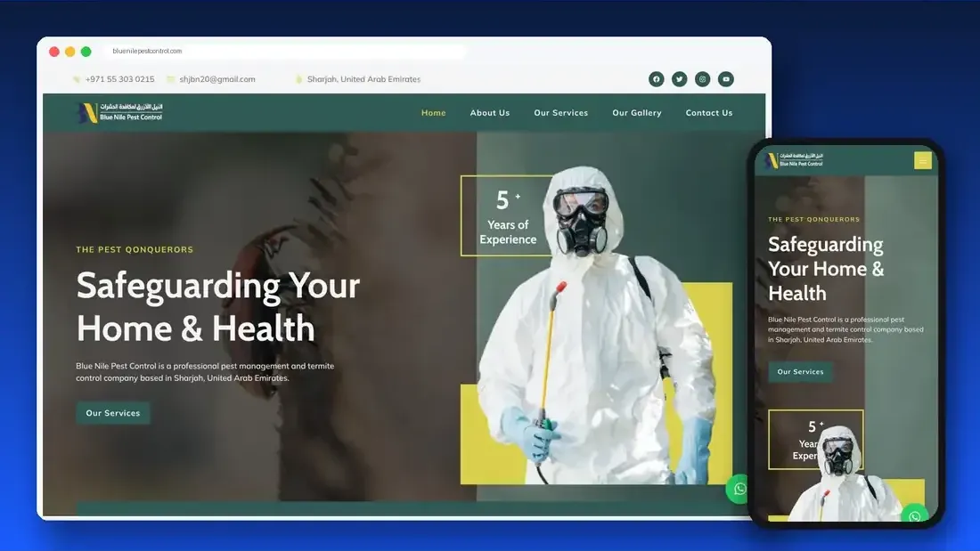Click the shjbn20@gmail.com email link
Viewport: 980px width, 551px height.
(217, 79)
